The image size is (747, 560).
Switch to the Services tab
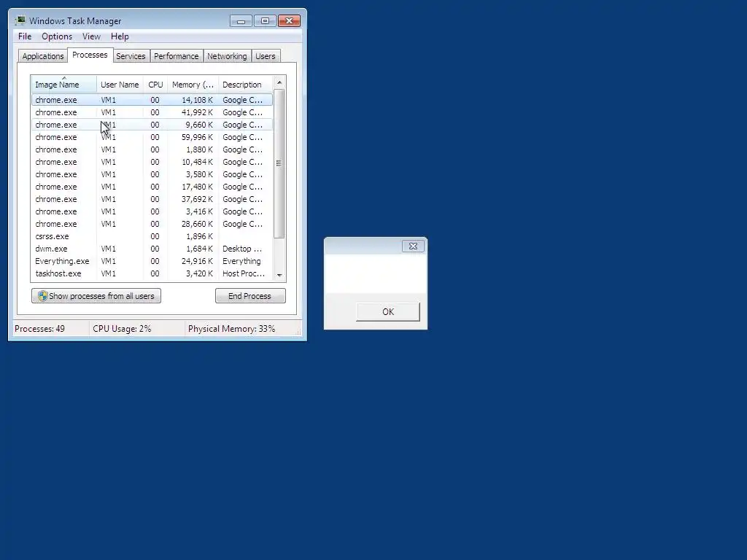point(131,56)
